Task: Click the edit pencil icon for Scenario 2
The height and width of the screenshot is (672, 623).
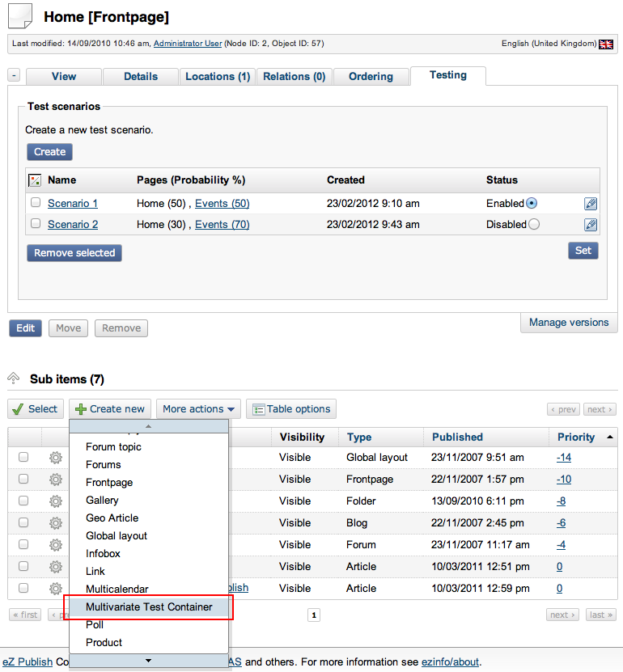Action: tap(591, 225)
